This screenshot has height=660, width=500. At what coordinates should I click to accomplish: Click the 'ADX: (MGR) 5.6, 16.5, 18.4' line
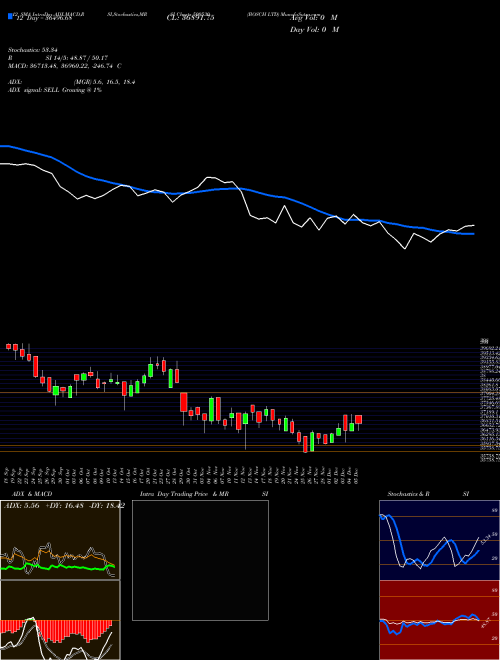[x=71, y=82]
